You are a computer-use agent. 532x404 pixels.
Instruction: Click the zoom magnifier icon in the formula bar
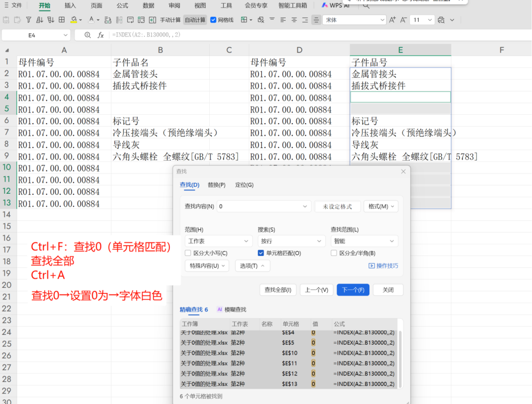point(87,35)
